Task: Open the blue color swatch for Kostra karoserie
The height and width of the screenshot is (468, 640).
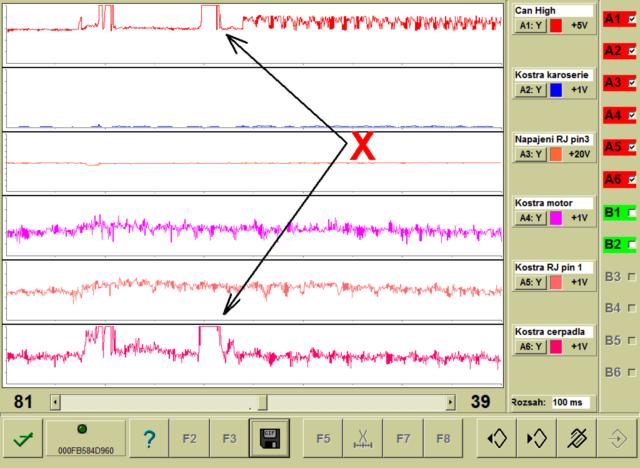Action: [x=556, y=90]
